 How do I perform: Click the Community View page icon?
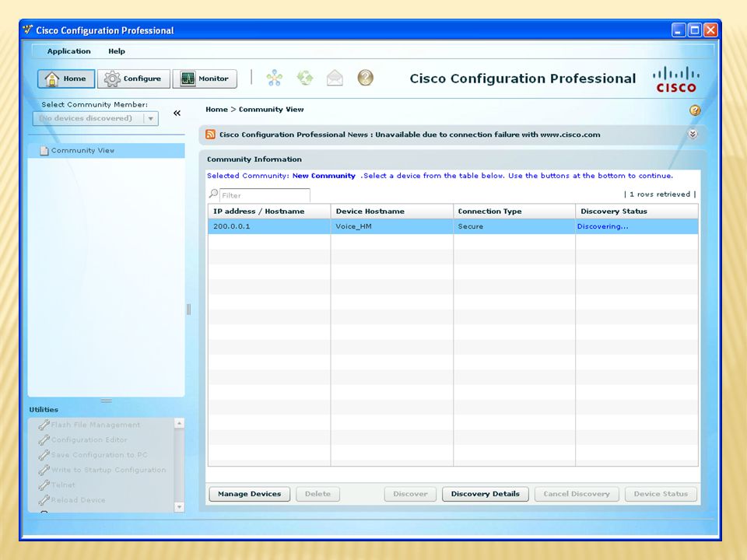44,150
